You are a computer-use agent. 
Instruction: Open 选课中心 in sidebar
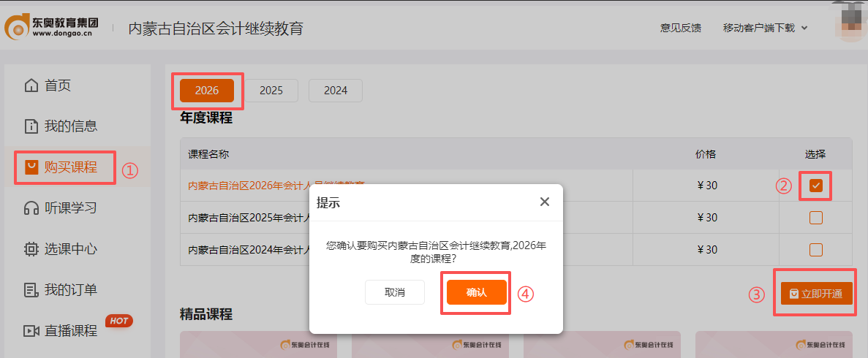coord(71,249)
